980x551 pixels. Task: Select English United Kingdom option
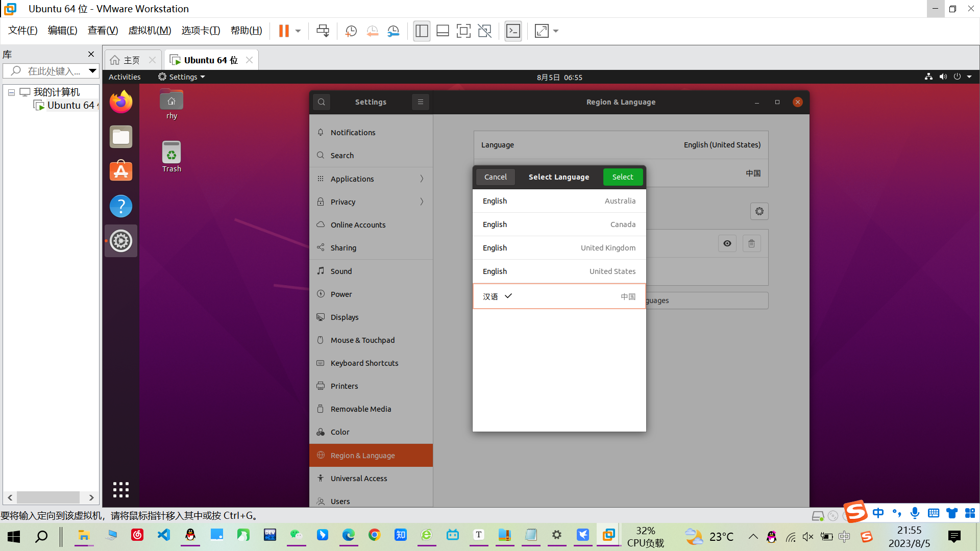click(559, 247)
